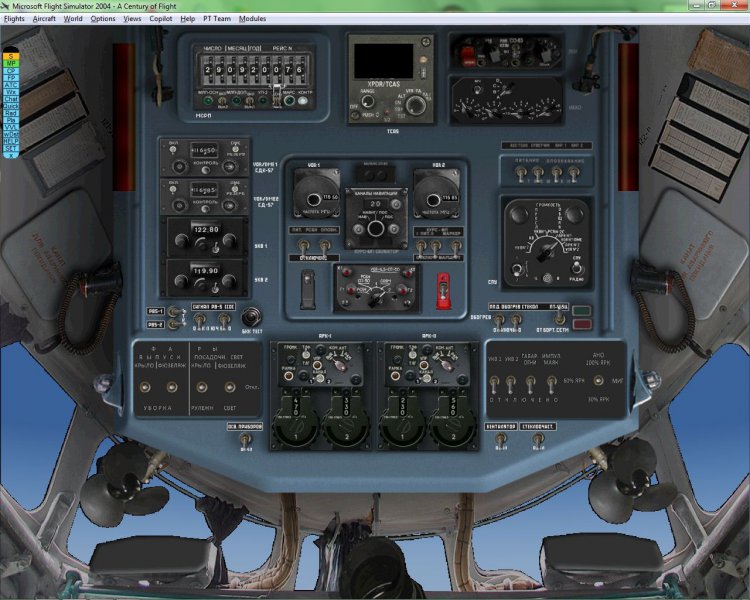750x600 pixels.
Task: Turn the XPDR/TCAS range knob
Action: pyautogui.click(x=367, y=101)
